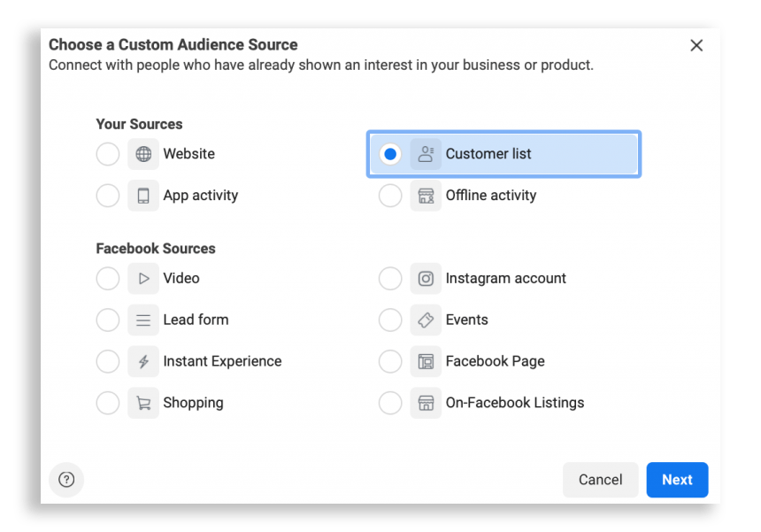The width and height of the screenshot is (761, 532).
Task: Click the Offline activity label text
Action: [x=491, y=196]
